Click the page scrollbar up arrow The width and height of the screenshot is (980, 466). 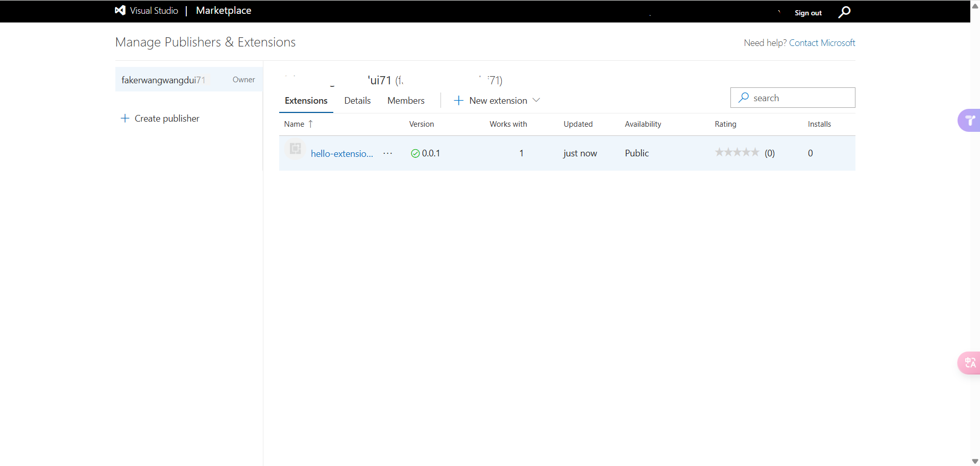pyautogui.click(x=975, y=6)
